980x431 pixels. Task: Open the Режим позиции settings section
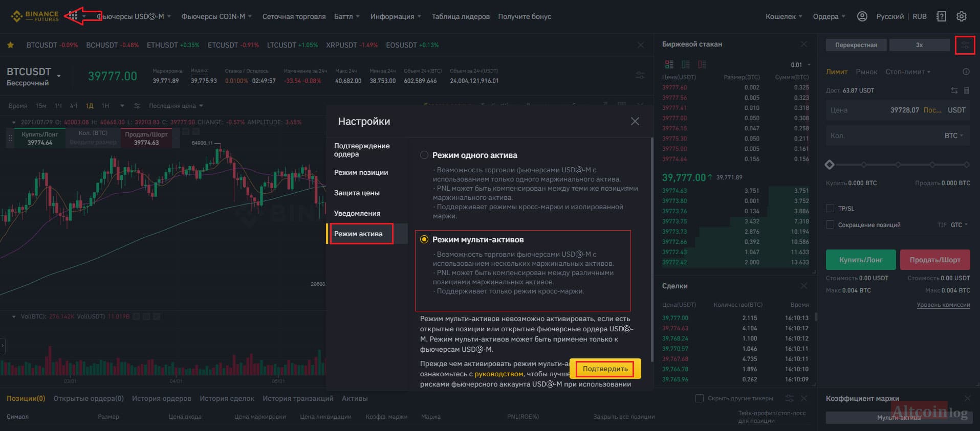[x=361, y=172]
